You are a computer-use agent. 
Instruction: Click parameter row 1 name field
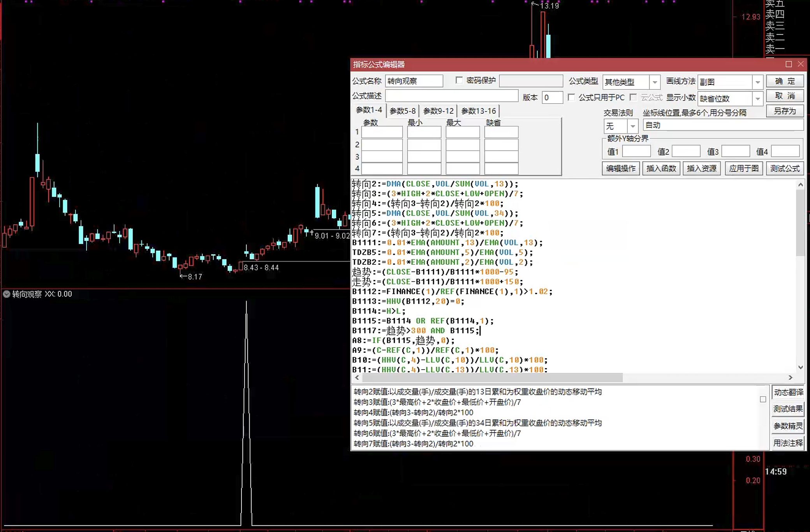[x=382, y=132]
